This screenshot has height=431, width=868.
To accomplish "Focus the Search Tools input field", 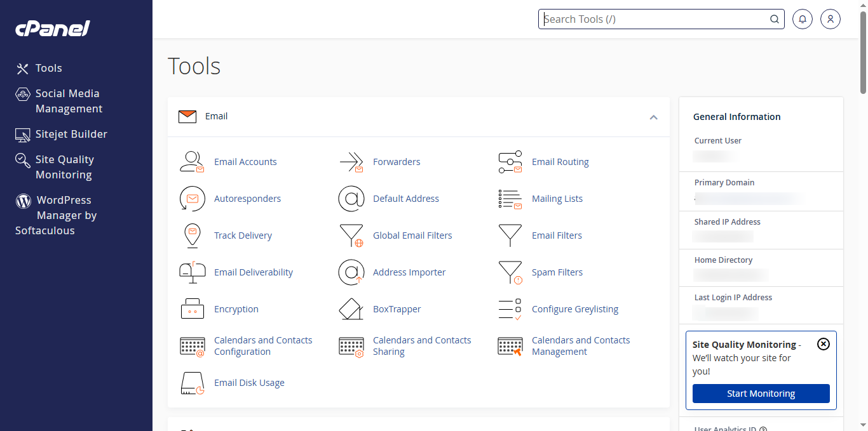I will tap(654, 19).
